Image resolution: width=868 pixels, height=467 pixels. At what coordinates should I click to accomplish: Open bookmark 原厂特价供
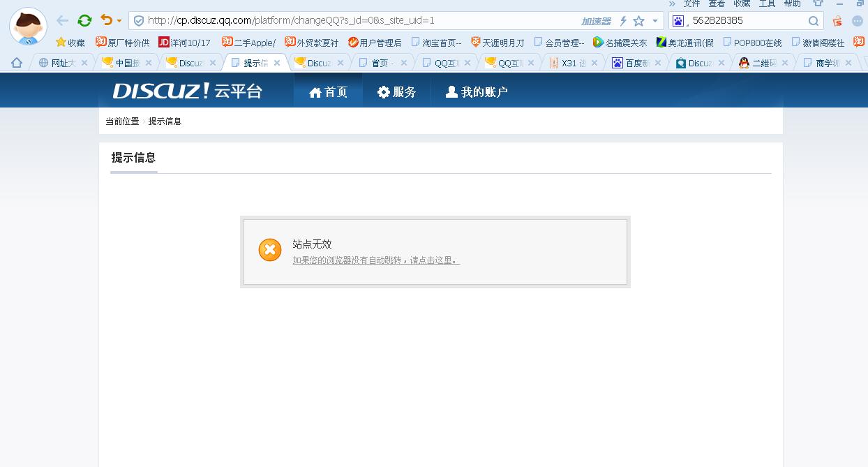click(123, 43)
